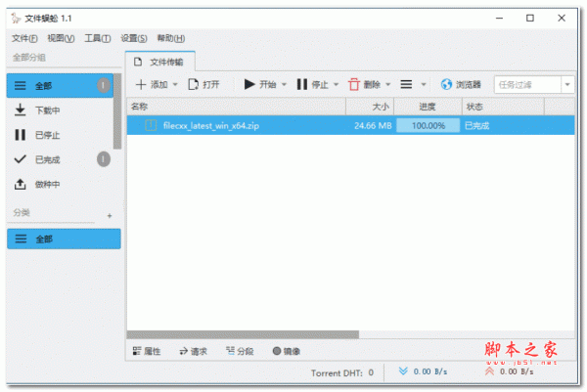Click the count badge on Completed (已完成)

[x=104, y=159]
